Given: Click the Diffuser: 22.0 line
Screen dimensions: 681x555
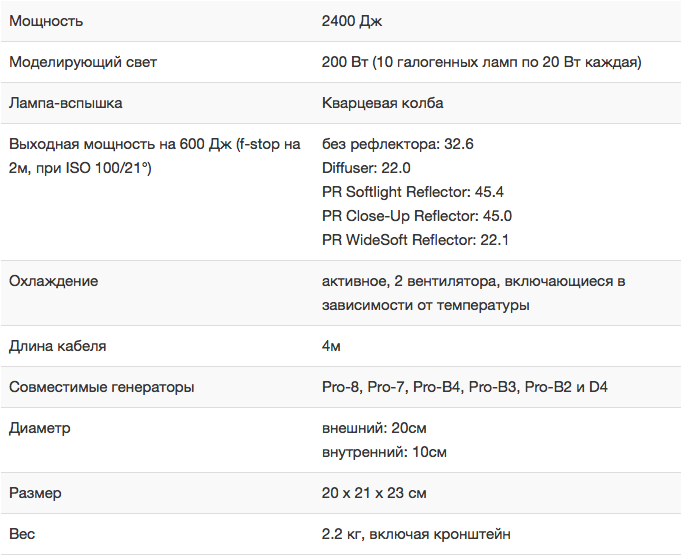Looking at the screenshot, I should pos(366,168).
